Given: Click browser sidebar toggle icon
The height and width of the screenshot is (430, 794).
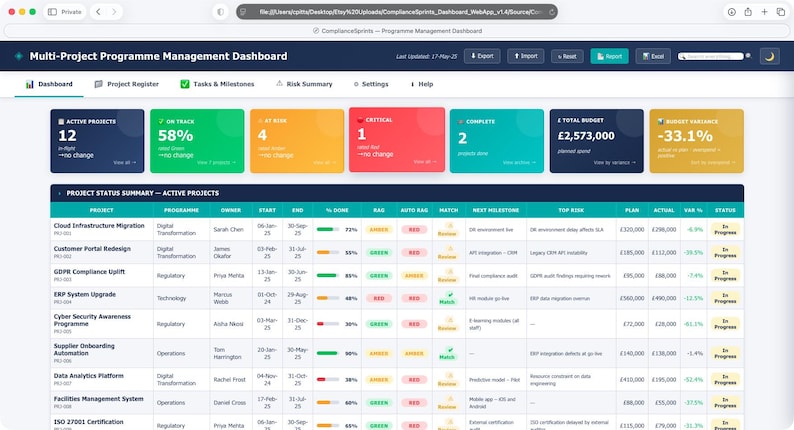Looking at the screenshot, I should (x=52, y=12).
